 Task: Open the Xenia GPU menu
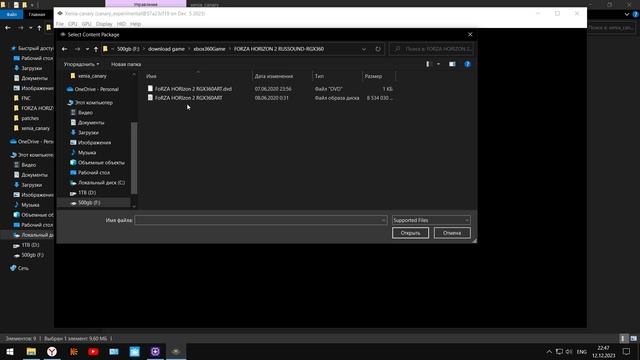click(x=87, y=24)
